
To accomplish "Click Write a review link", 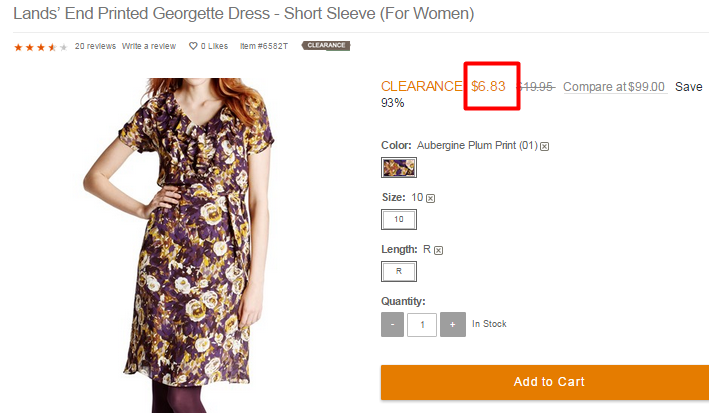I will point(149,46).
